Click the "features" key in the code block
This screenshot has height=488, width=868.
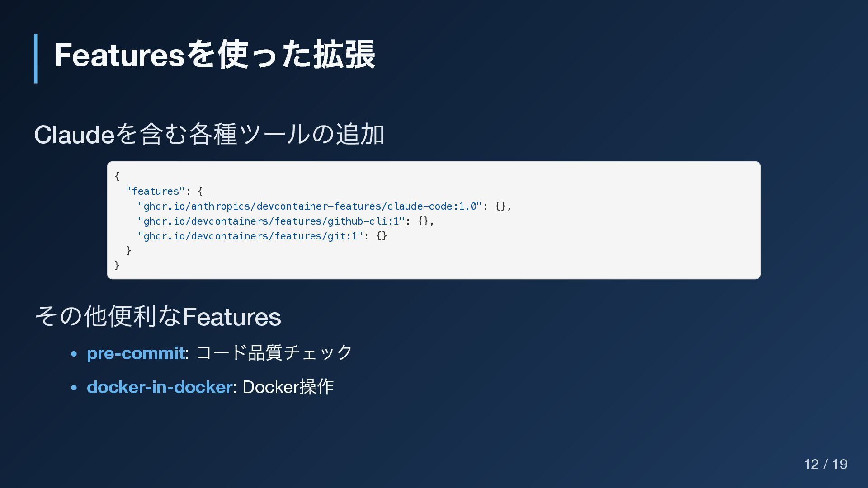(x=155, y=191)
